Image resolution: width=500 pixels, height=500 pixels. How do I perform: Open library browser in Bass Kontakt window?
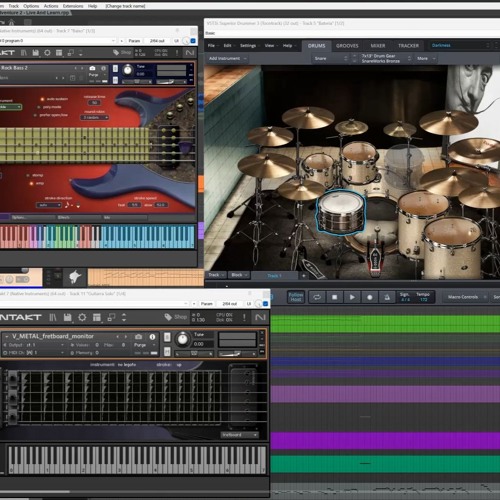click(x=24, y=53)
